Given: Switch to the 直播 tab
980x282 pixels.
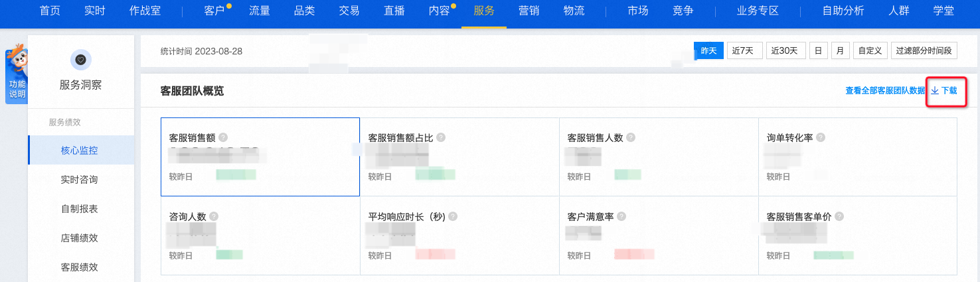Looking at the screenshot, I should 394,11.
